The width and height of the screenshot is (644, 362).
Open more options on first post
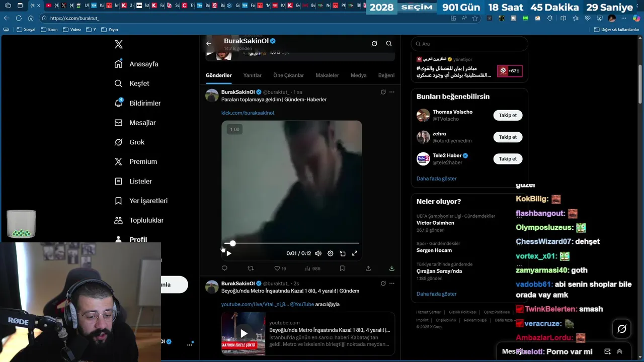pyautogui.click(x=392, y=92)
